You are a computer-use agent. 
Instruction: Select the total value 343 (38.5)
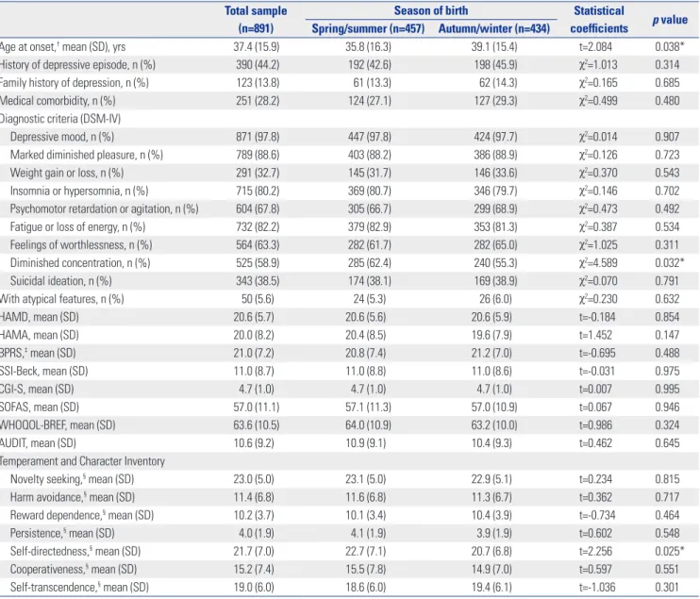tap(258, 281)
